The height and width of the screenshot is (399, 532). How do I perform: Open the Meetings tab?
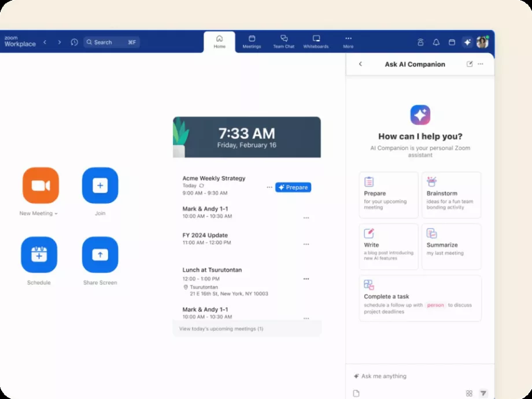pos(252,42)
